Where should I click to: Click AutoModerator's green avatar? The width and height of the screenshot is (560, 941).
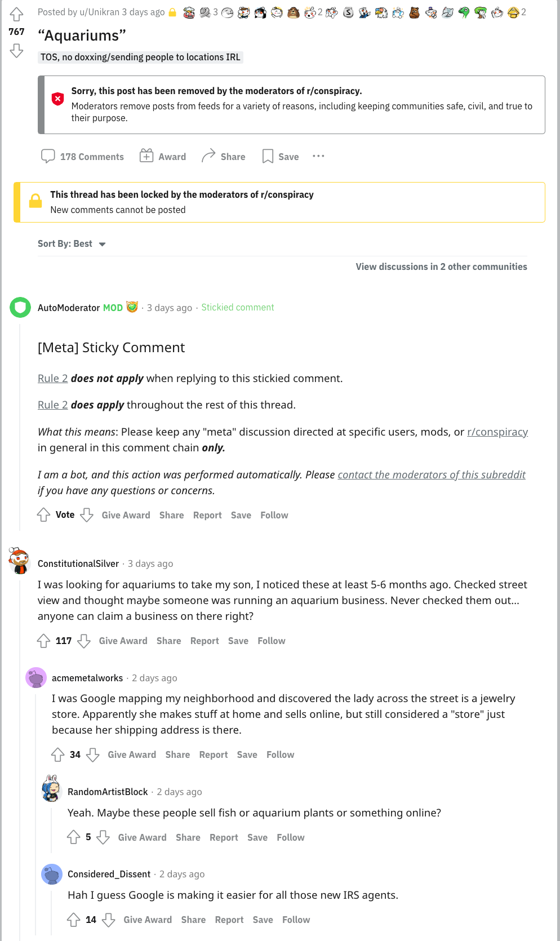pyautogui.click(x=20, y=308)
